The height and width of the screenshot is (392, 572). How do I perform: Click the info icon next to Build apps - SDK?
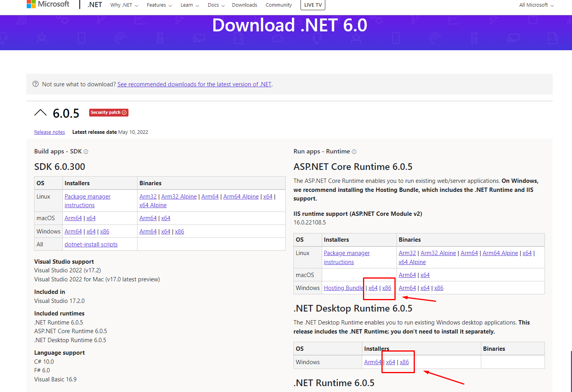86,152
